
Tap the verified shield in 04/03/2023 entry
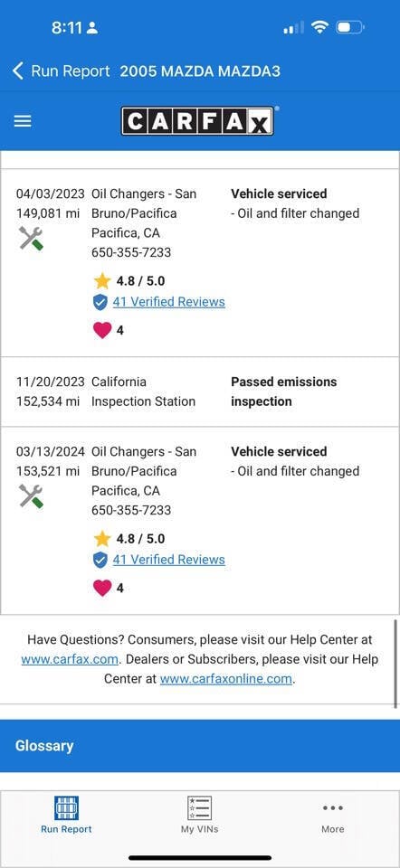click(100, 302)
